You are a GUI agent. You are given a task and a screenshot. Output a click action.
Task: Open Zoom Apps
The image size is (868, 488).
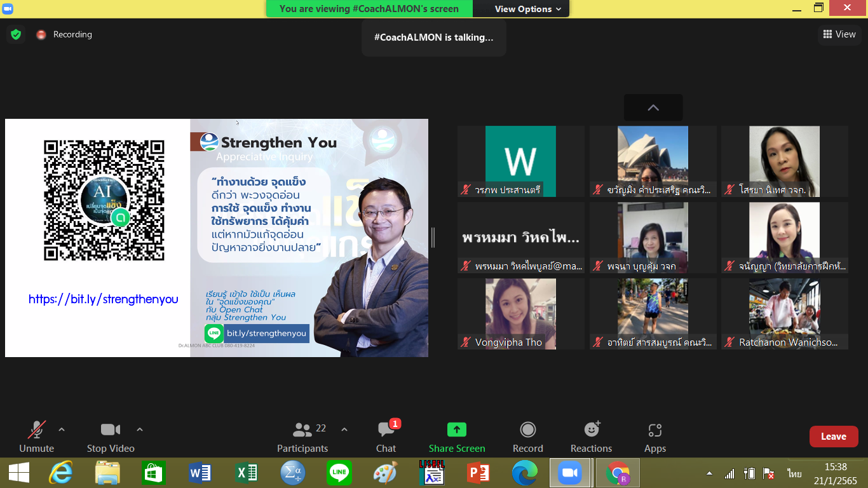(x=655, y=437)
